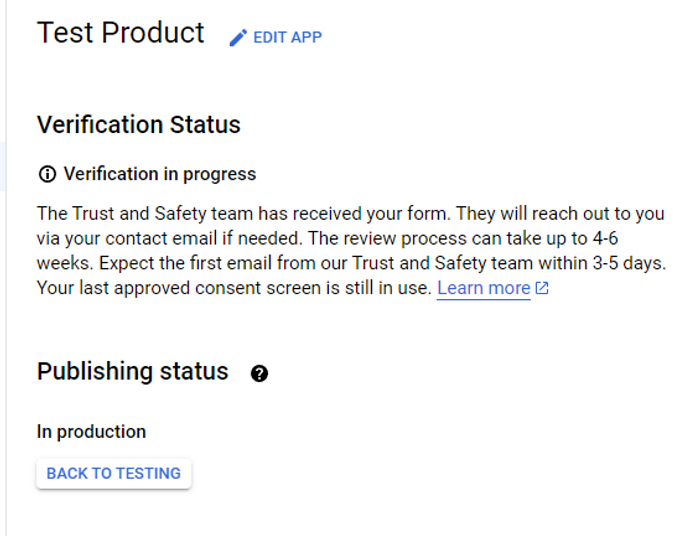Click the Verification in progress status text
The width and height of the screenshot is (700, 536).
(x=160, y=174)
